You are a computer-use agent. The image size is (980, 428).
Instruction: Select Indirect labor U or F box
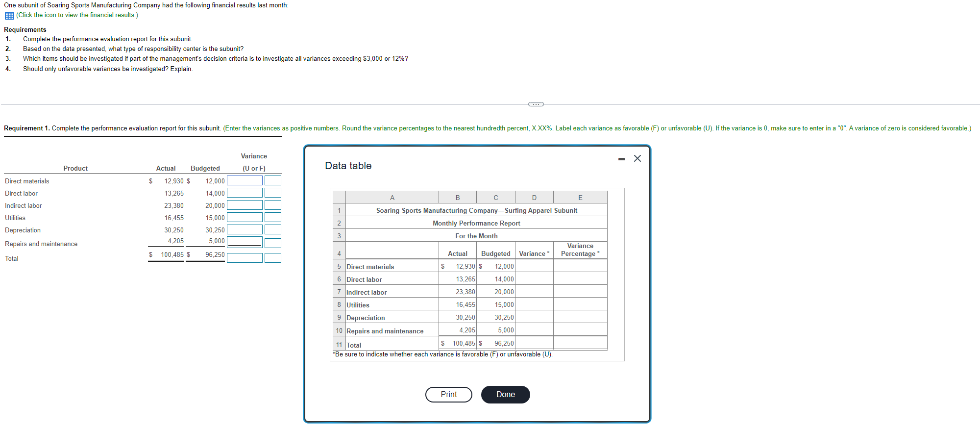(273, 205)
